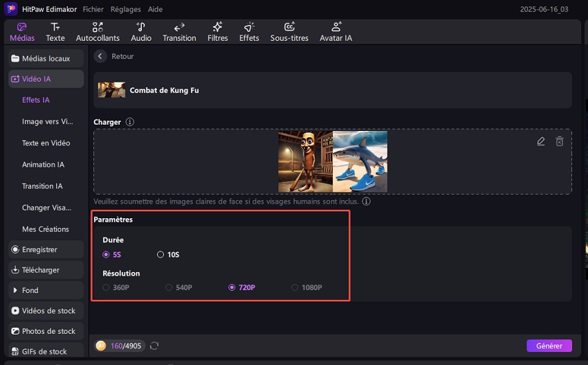Open the Réglages menu

pos(125,10)
